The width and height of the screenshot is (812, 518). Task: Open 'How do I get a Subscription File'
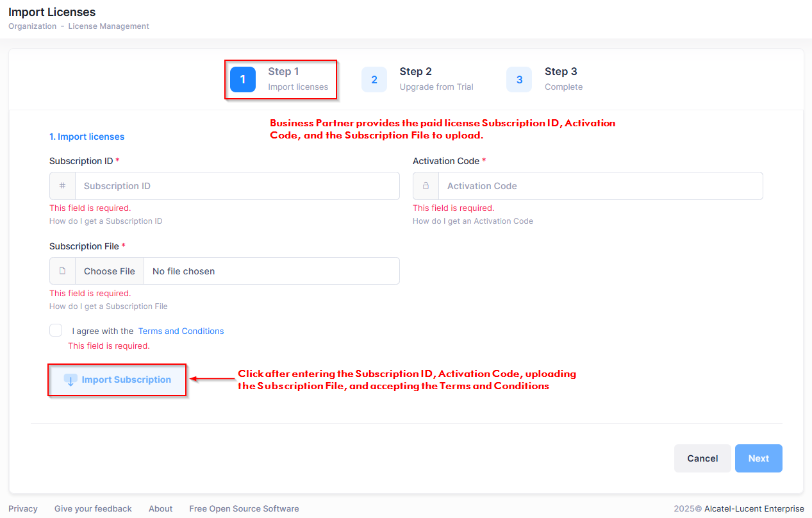coord(108,306)
